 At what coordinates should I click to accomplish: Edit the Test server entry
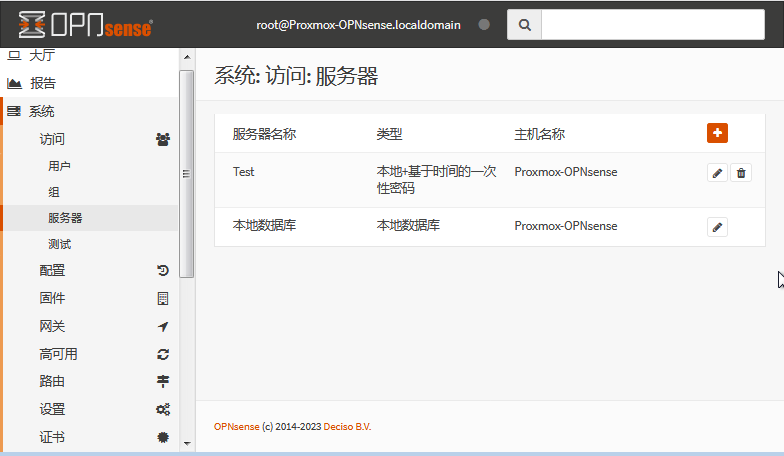[x=717, y=173]
